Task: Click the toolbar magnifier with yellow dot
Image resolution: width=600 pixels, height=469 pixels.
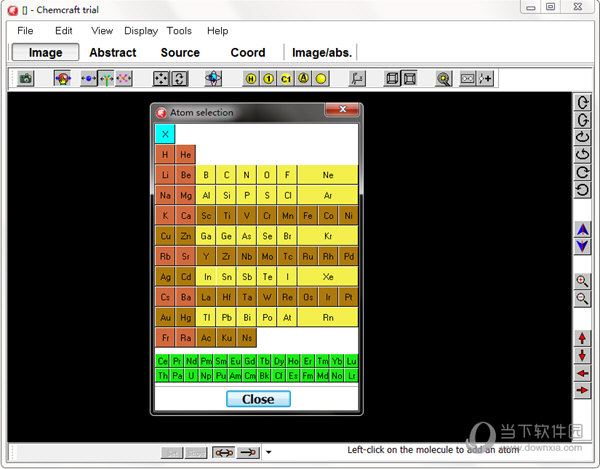Action: coord(444,79)
